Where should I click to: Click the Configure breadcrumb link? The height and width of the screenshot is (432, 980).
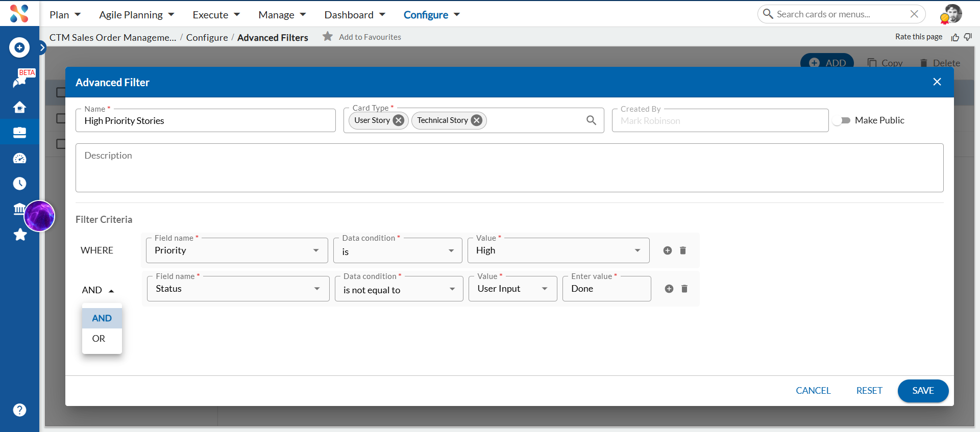tap(207, 37)
